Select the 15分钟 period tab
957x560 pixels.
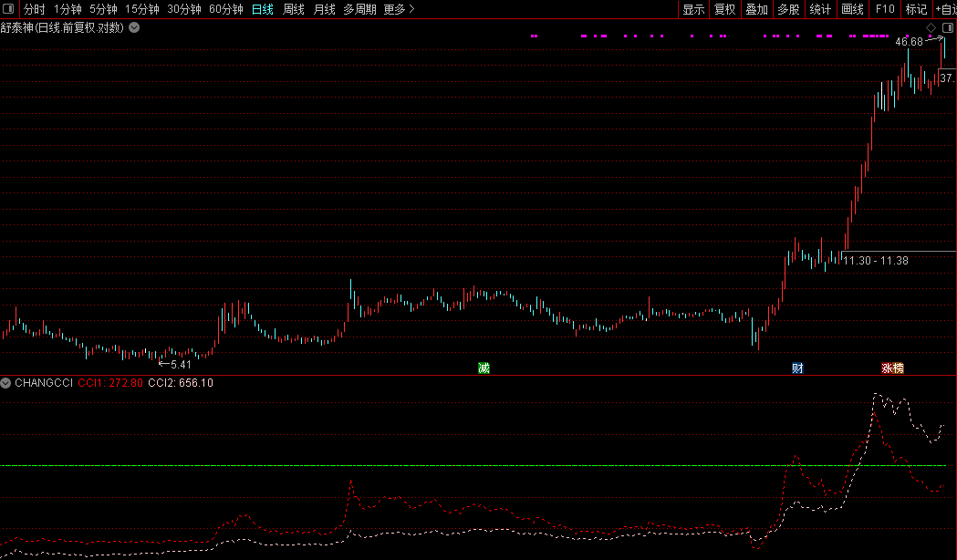click(142, 9)
